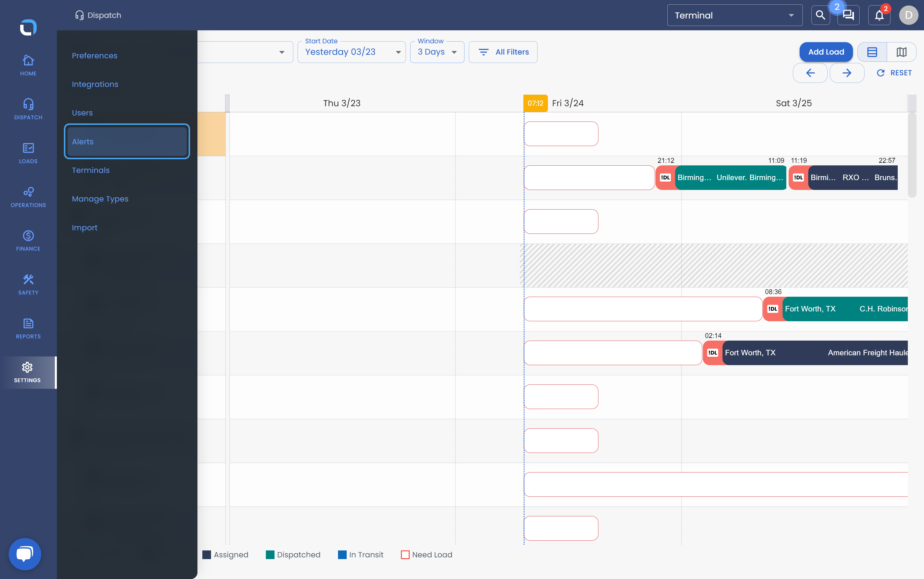This screenshot has width=924, height=579.
Task: Open the RXO Birmingham assigned load
Action: (853, 177)
